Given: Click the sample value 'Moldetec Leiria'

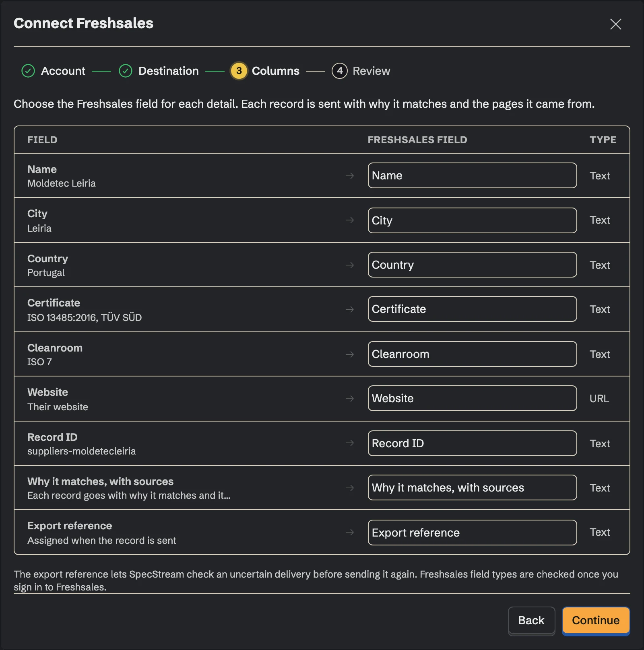Looking at the screenshot, I should [62, 183].
